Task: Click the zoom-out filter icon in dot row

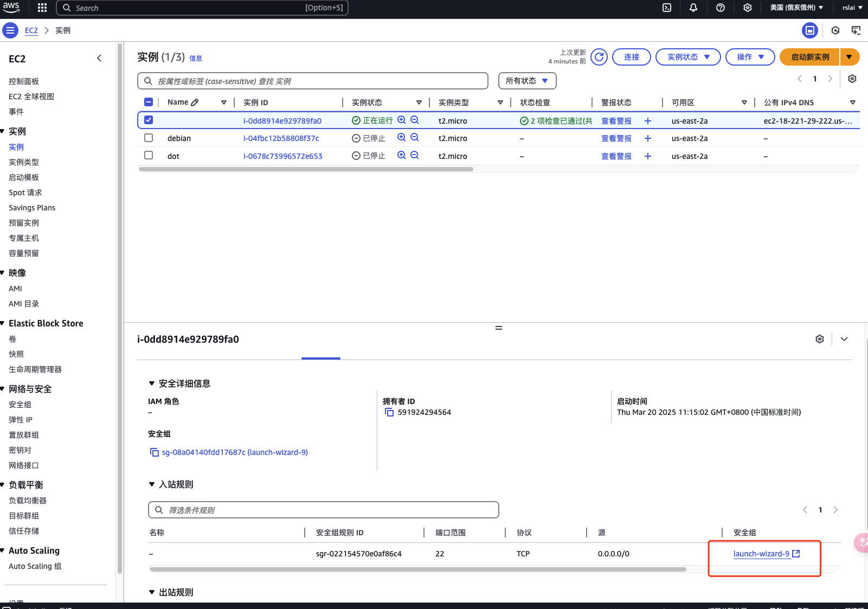Action: pyautogui.click(x=415, y=155)
